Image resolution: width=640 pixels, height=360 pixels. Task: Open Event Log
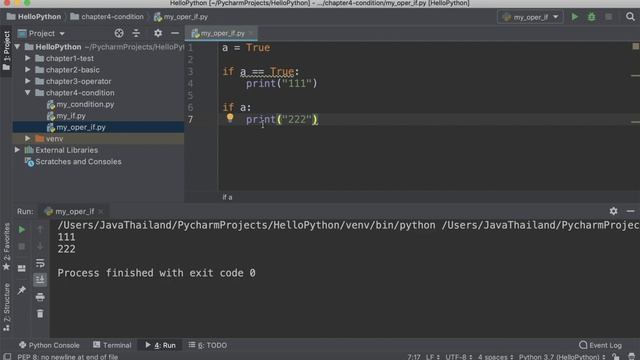pyautogui.click(x=600, y=345)
